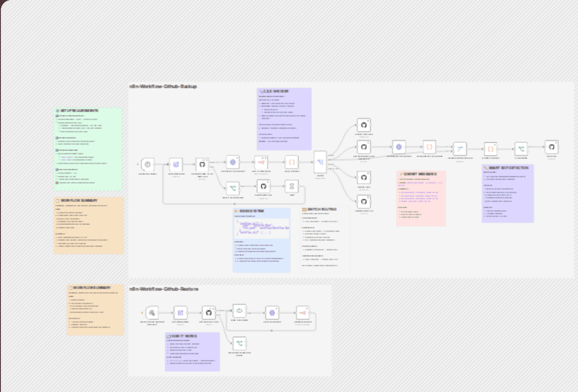
Task: Open the green If node near Backup flow end
Action: 521,149
